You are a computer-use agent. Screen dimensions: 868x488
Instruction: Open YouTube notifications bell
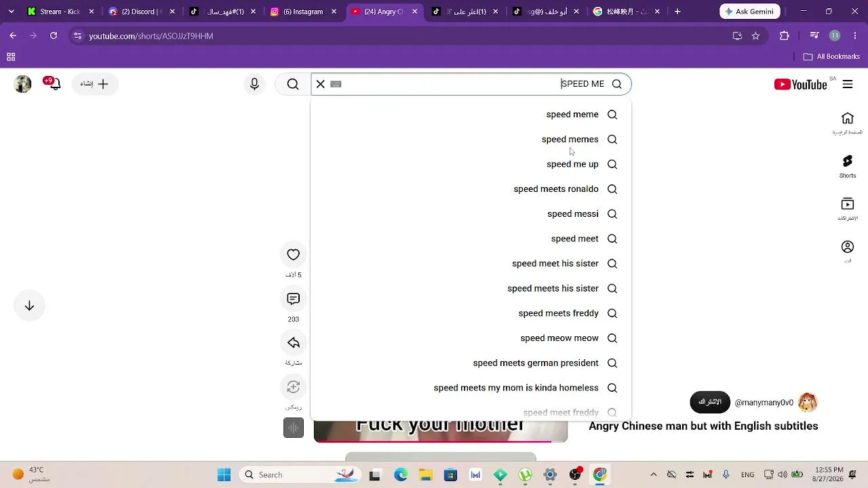(54, 84)
